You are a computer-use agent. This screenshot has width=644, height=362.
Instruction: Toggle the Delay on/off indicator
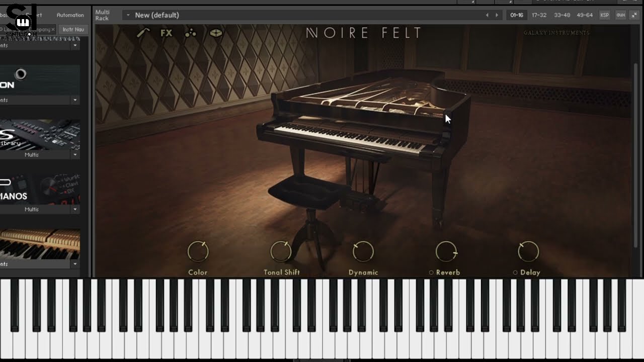click(515, 273)
